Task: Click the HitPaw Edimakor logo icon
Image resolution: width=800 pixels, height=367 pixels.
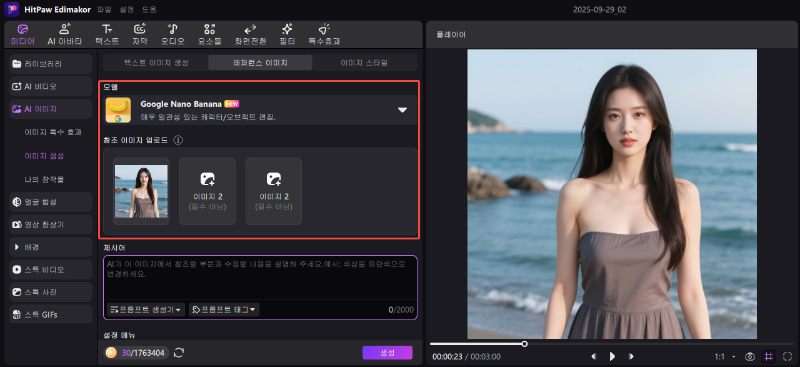Action: (11, 9)
